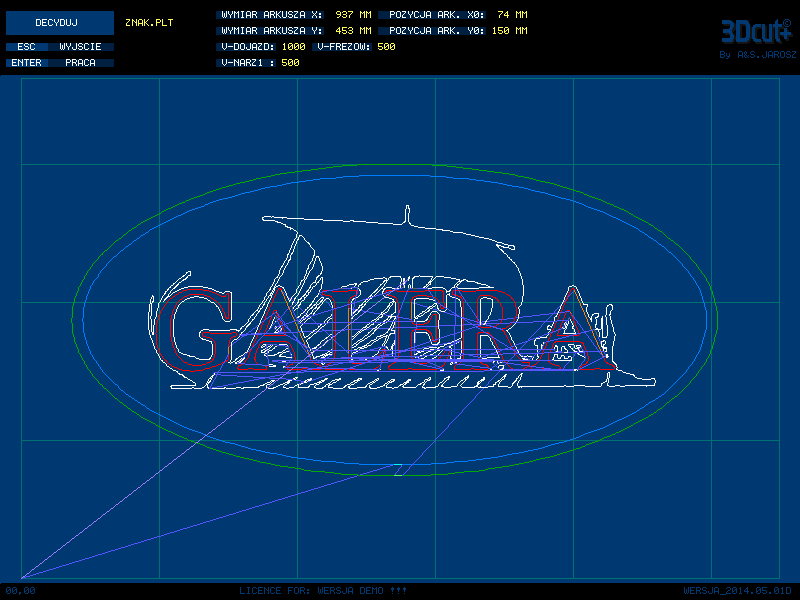Click the DECYDUJ header button
This screenshot has height=600, width=800.
tap(60, 23)
